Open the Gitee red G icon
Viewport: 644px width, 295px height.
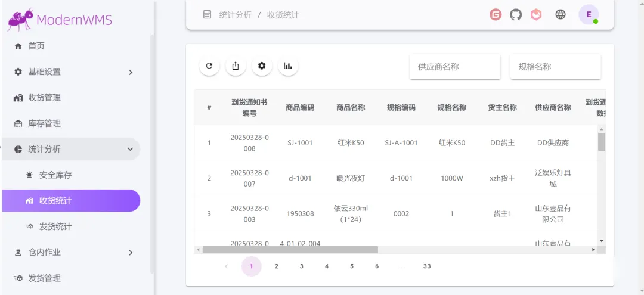pos(496,15)
